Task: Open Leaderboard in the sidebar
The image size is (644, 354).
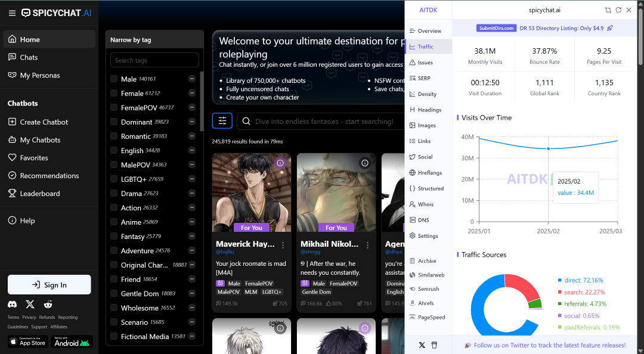Action: pyautogui.click(x=49, y=194)
